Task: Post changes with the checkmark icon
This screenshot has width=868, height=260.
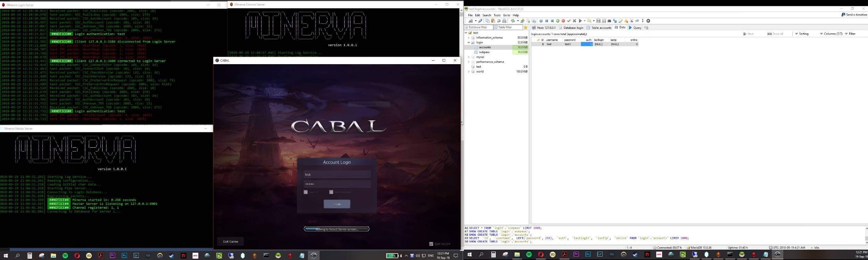Action: pos(569,21)
